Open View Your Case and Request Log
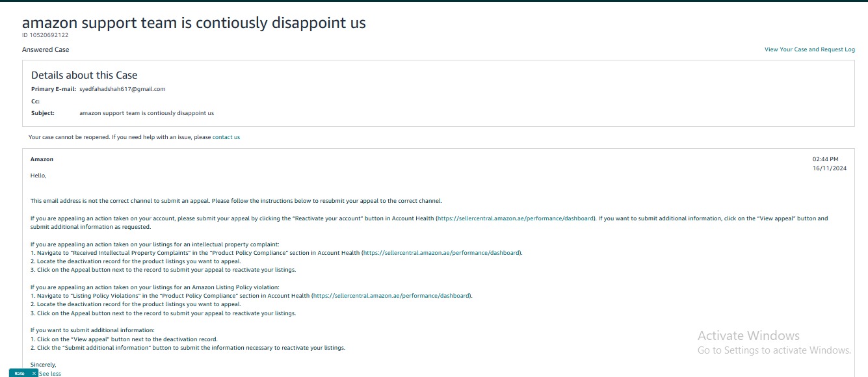This screenshot has width=868, height=377. [809, 49]
